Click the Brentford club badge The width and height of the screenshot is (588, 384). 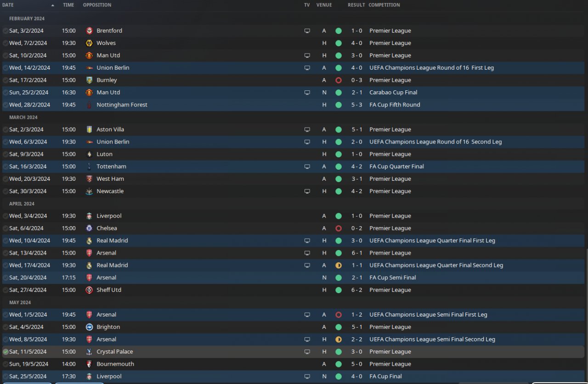click(x=90, y=31)
